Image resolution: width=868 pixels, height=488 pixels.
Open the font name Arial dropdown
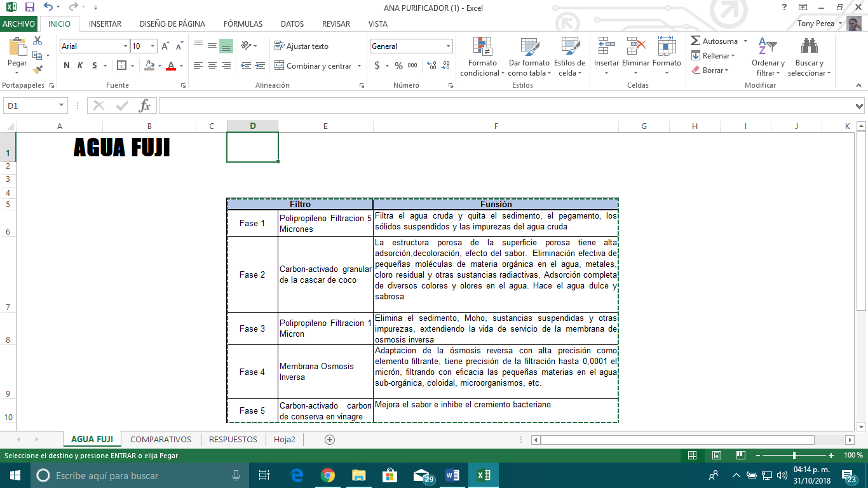tap(125, 46)
